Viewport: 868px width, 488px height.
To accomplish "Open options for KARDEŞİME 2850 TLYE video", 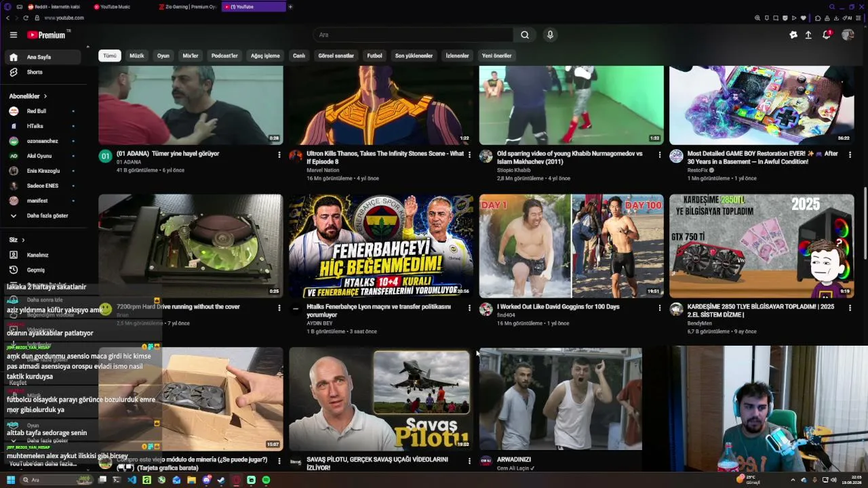I will pos(850,308).
